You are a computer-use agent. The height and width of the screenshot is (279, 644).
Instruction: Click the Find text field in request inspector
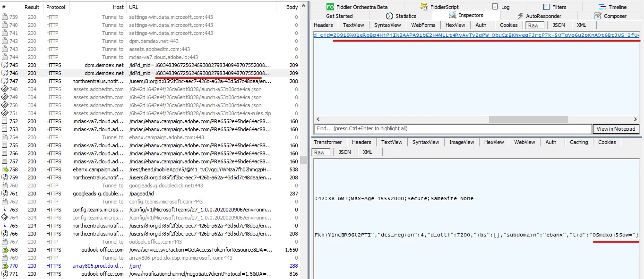click(453, 129)
